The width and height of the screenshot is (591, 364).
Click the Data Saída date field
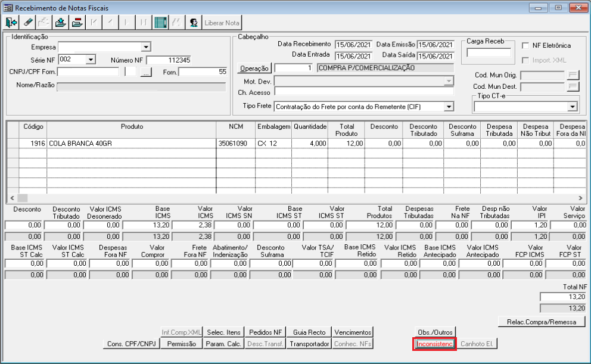click(x=436, y=56)
